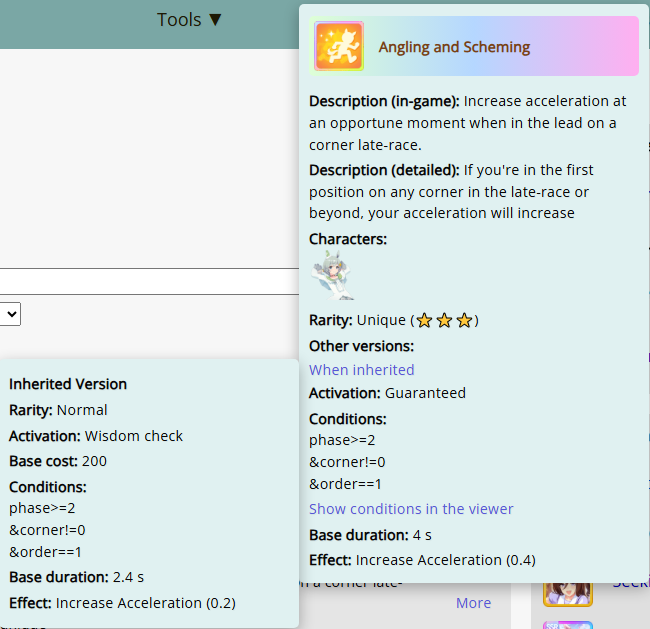Click the Base duration: 4 s text
Viewport: 650px width, 629px height.
click(370, 535)
